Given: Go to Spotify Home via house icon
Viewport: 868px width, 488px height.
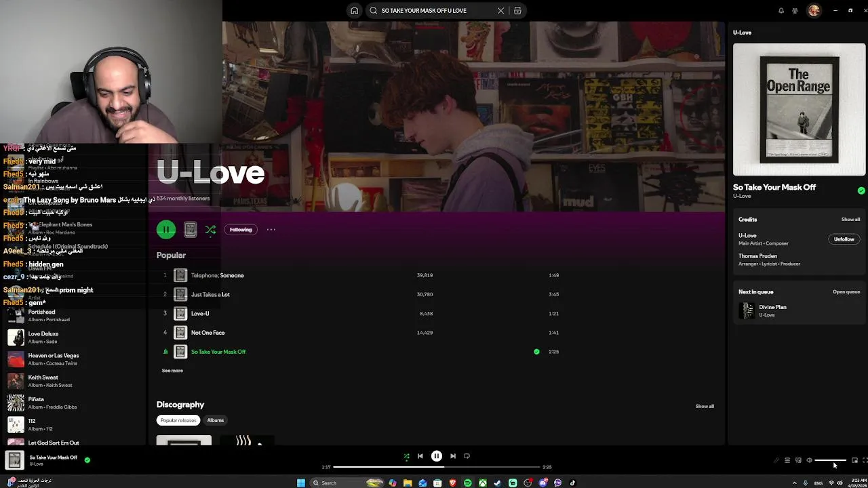Looking at the screenshot, I should pyautogui.click(x=354, y=11).
